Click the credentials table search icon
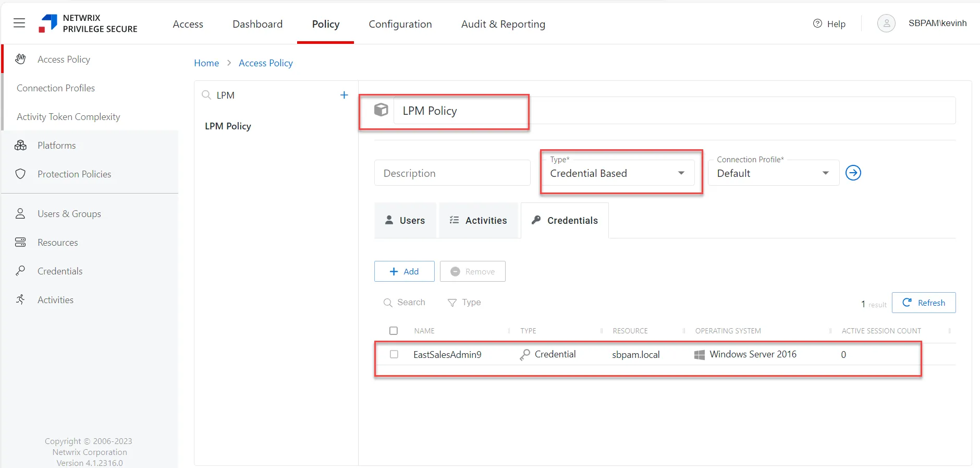The image size is (980, 468). point(388,303)
